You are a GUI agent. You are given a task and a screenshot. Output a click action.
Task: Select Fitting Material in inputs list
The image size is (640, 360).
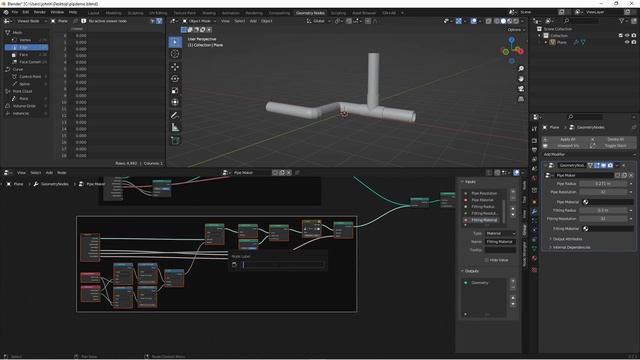pyautogui.click(x=484, y=220)
